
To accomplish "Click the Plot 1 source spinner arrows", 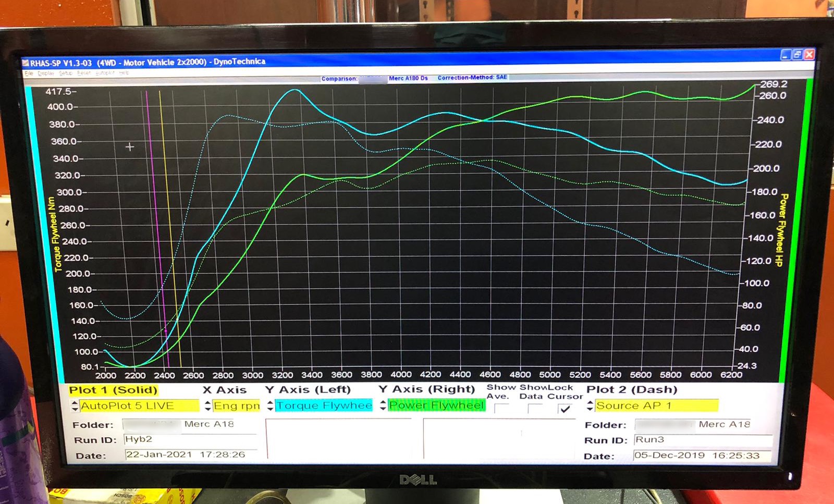I will 75,406.
